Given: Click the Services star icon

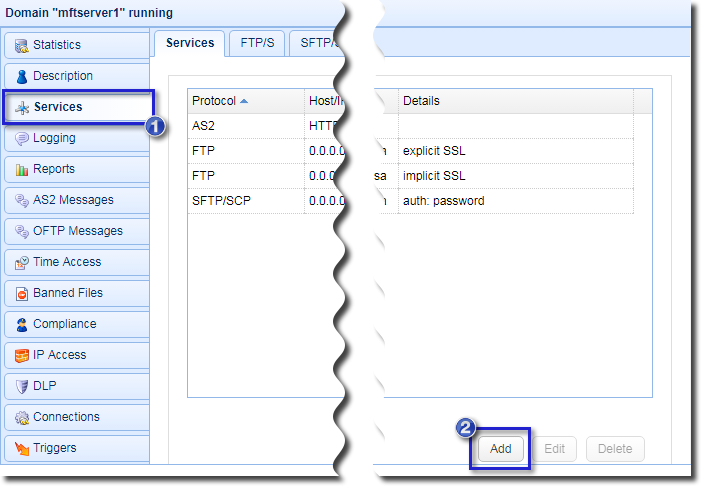Looking at the screenshot, I should pos(22,107).
